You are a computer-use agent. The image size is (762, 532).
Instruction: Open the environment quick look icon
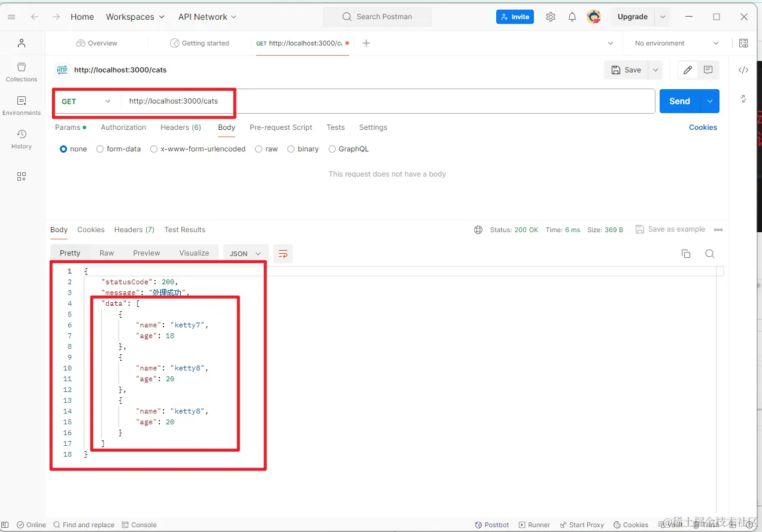(x=743, y=43)
